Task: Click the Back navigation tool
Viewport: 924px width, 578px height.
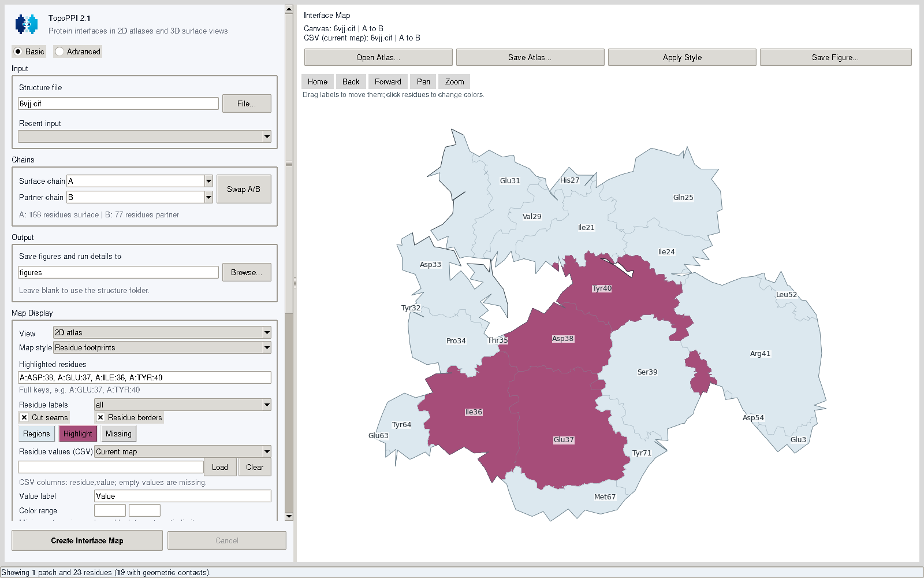Action: tap(351, 81)
